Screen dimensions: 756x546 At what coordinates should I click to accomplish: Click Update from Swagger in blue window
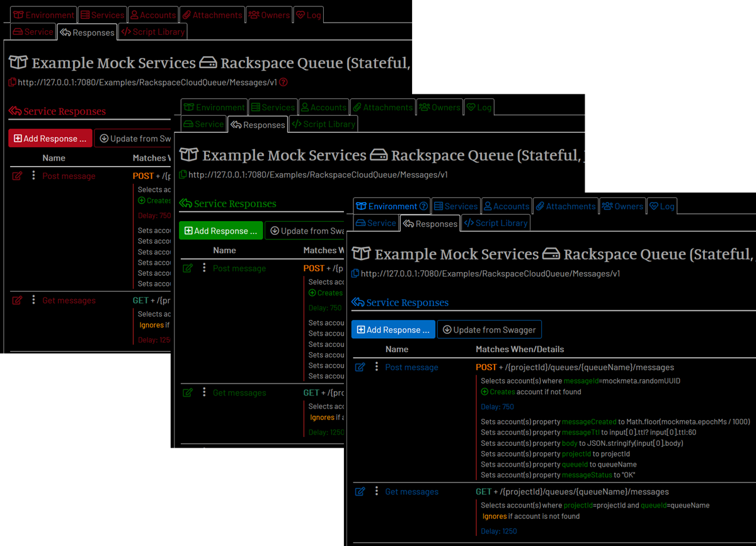tap(489, 330)
